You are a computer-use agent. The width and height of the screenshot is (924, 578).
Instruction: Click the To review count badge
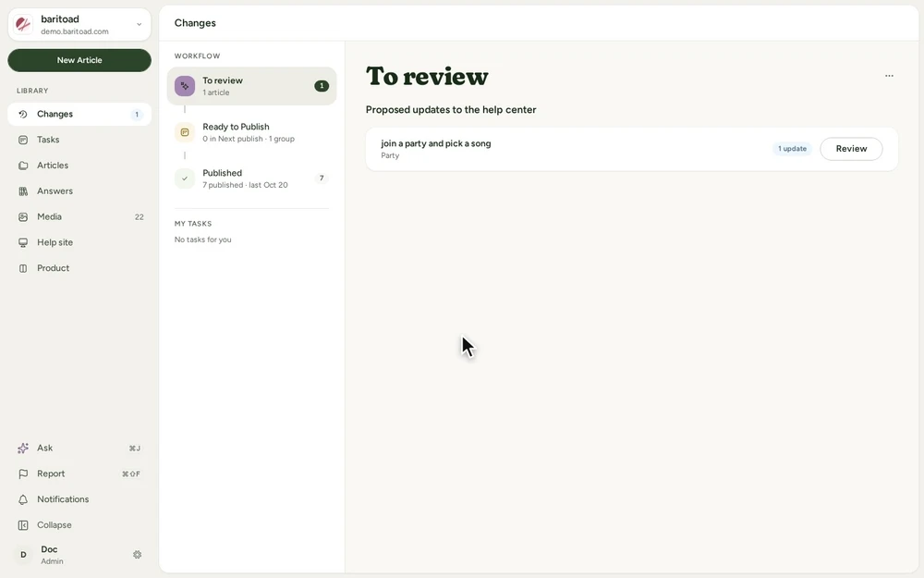pos(322,86)
